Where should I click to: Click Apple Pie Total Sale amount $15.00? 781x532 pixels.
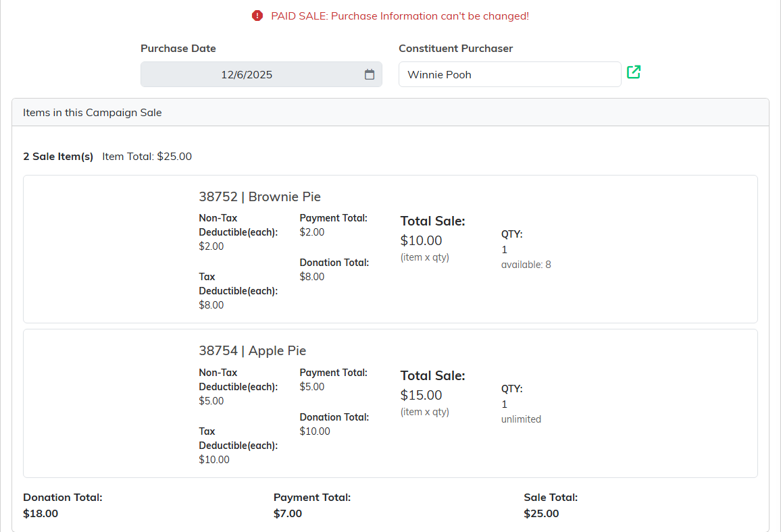click(421, 395)
